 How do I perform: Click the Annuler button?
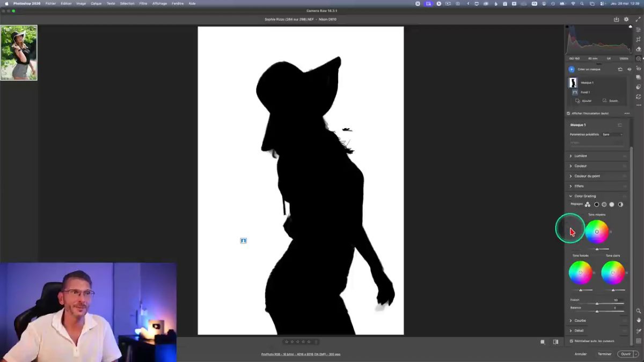pos(581,354)
